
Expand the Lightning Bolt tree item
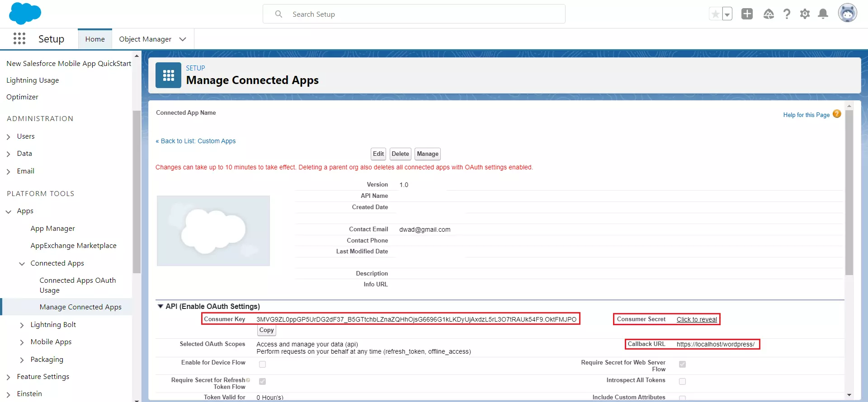coord(22,325)
